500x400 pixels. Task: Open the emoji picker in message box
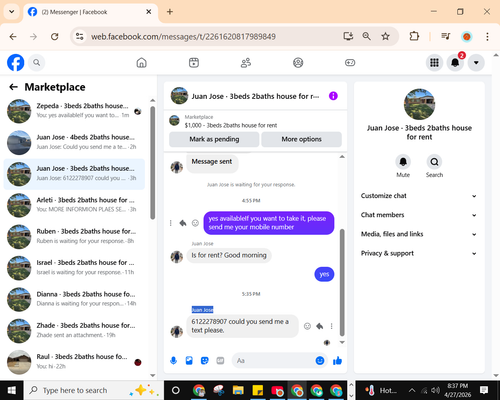coord(320,360)
